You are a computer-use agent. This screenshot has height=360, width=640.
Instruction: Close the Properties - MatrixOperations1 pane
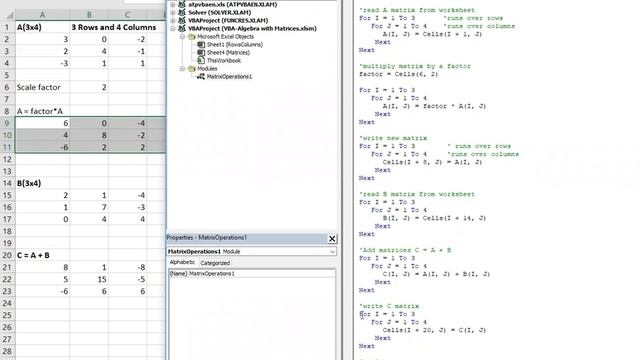332,239
